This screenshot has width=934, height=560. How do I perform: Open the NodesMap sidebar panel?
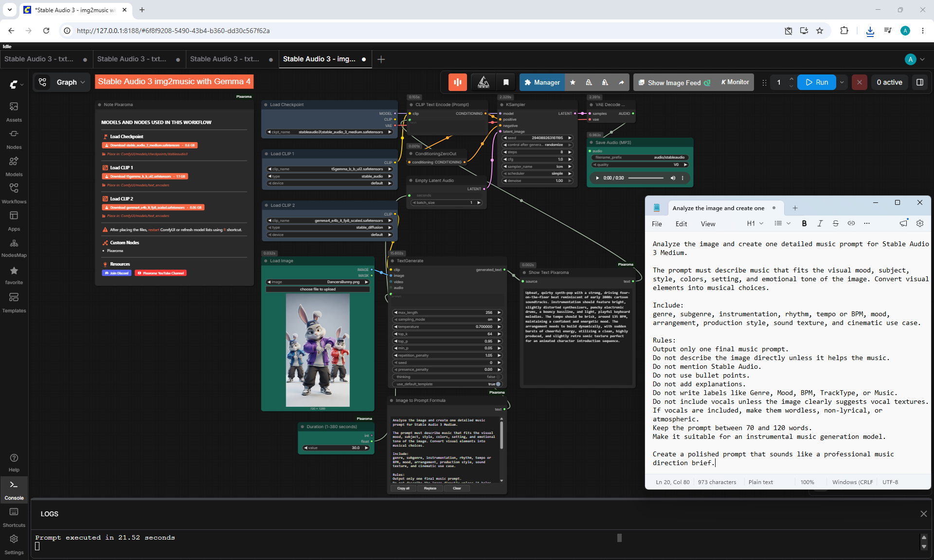pyautogui.click(x=14, y=248)
